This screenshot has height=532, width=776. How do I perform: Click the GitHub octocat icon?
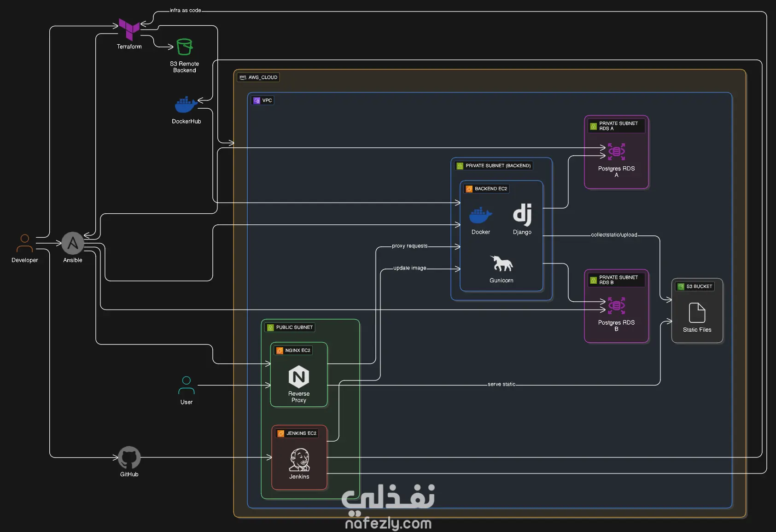129,457
